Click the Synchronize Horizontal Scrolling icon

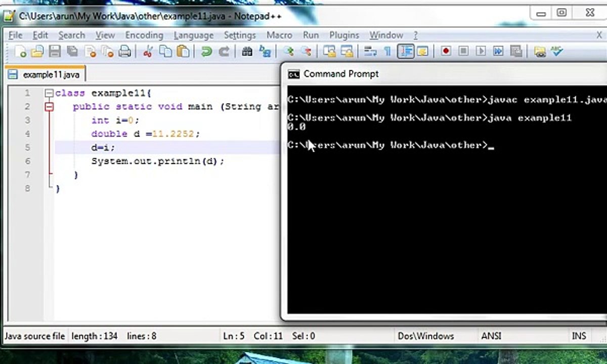click(346, 51)
